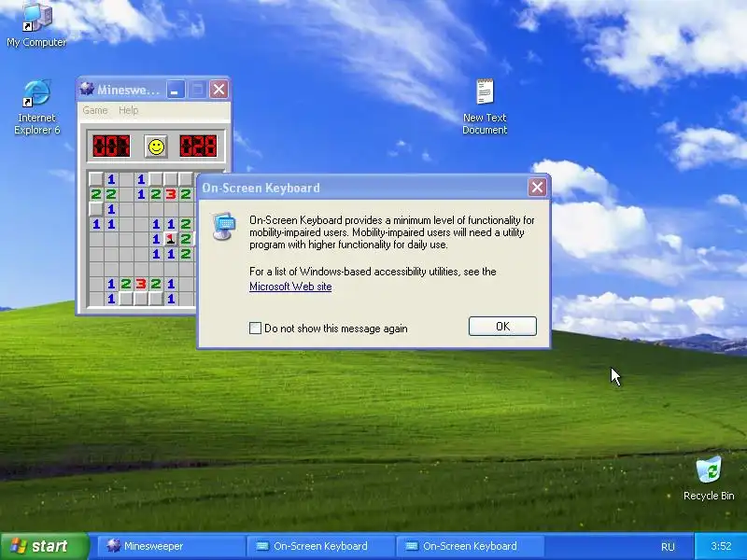
Task: Close the Minesweeper window
Action: (218, 90)
